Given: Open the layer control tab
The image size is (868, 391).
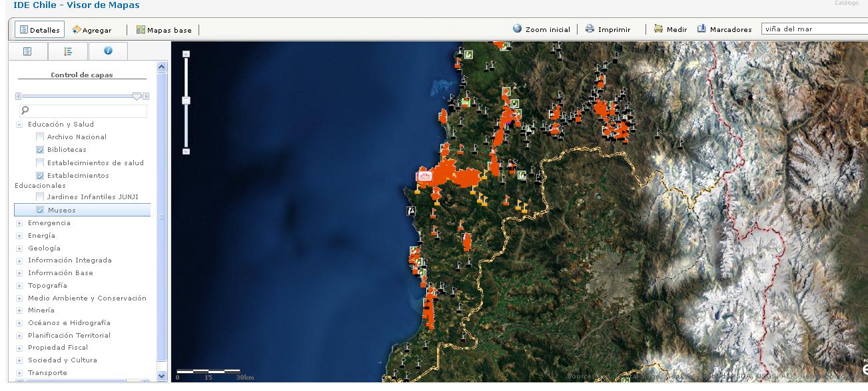Looking at the screenshot, I should pyautogui.click(x=27, y=51).
